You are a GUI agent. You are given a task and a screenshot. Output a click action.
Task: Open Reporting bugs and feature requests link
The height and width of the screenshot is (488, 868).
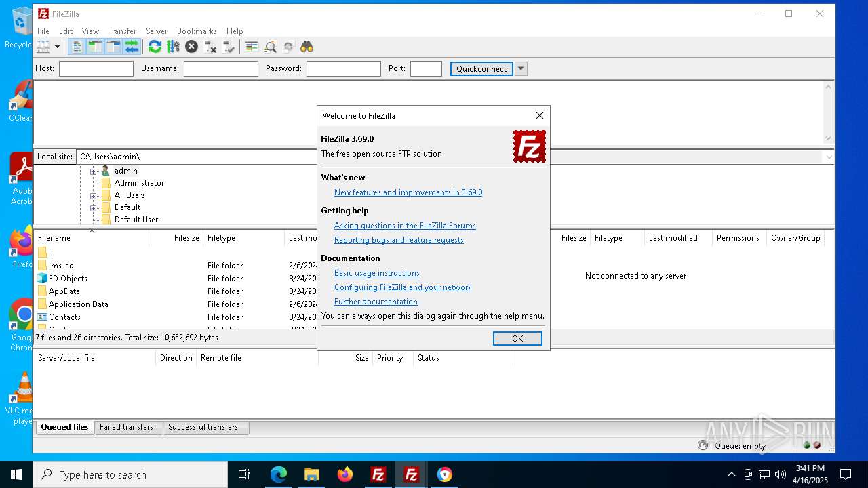tap(399, 240)
